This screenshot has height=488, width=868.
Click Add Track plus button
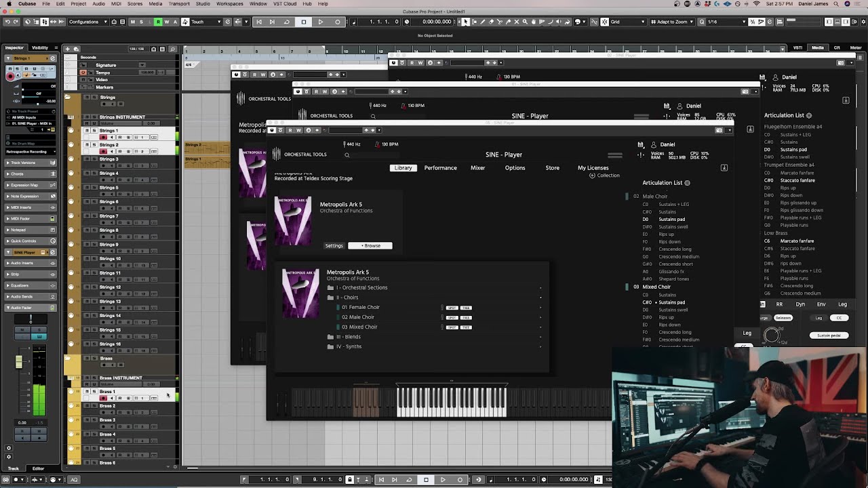67,49
